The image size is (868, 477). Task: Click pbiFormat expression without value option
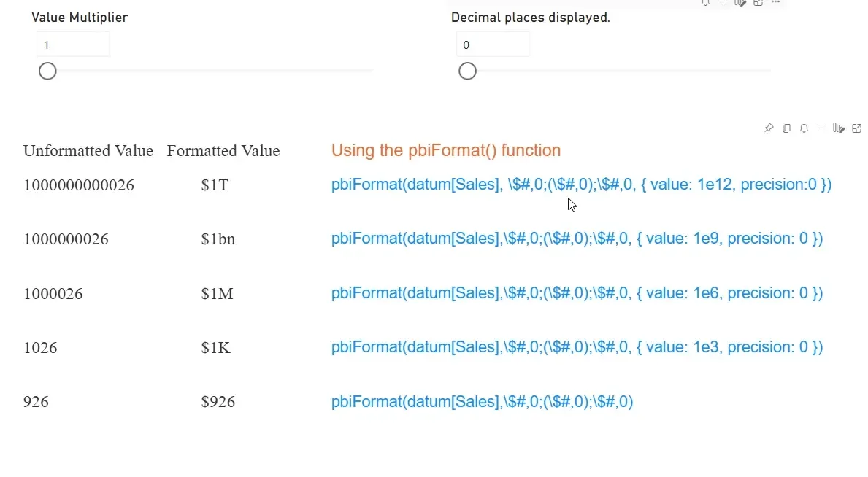[x=482, y=401]
